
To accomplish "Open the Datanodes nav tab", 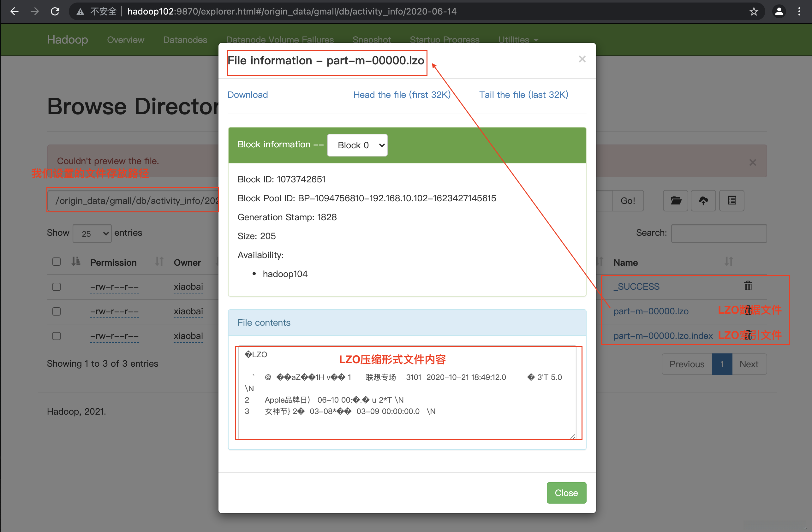I will pyautogui.click(x=185, y=40).
